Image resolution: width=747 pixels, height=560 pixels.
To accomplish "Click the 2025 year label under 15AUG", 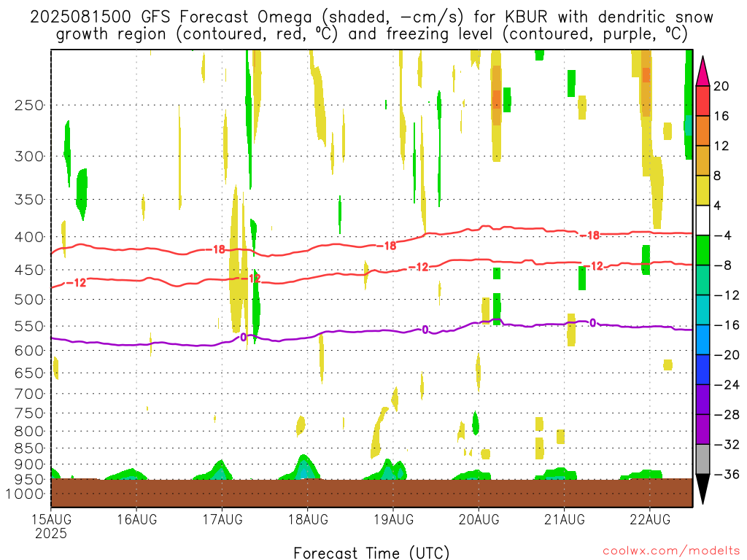I will click(x=51, y=534).
